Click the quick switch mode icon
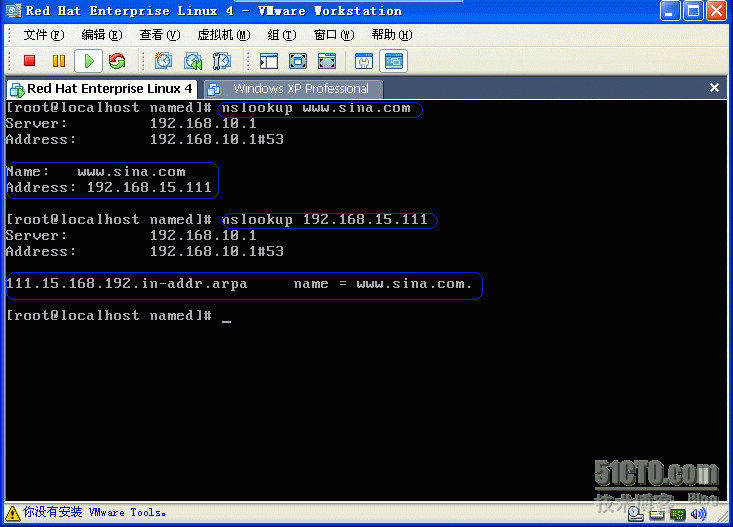733x527 pixels. click(x=327, y=61)
